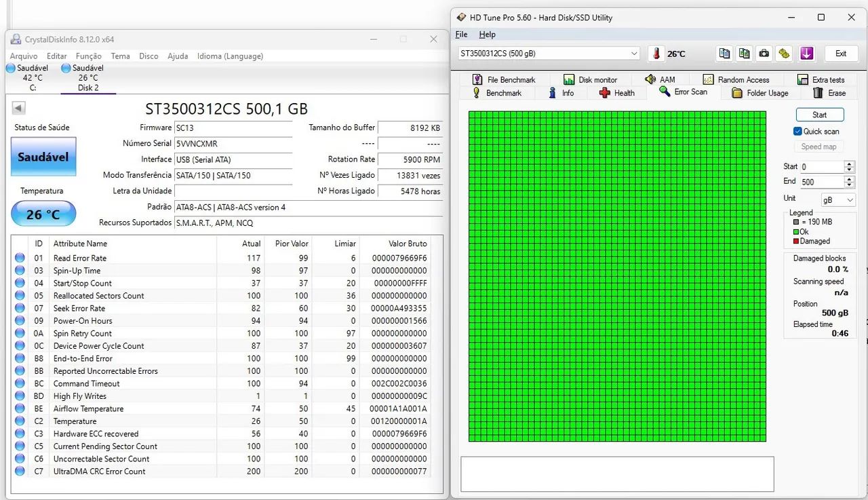Image resolution: width=868 pixels, height=500 pixels.
Task: Open the Disco menu
Action: click(149, 56)
